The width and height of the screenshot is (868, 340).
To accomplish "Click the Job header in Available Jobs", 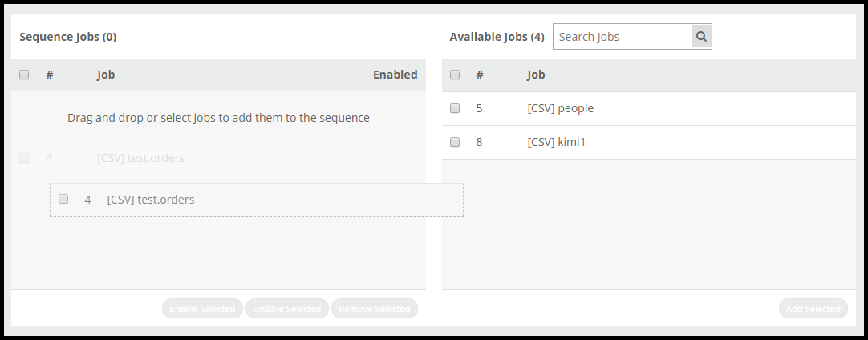I will (536, 75).
